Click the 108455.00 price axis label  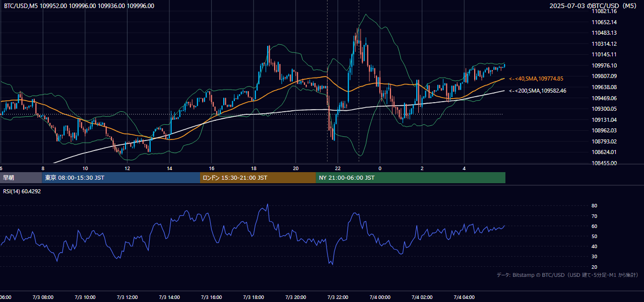[x=605, y=163]
